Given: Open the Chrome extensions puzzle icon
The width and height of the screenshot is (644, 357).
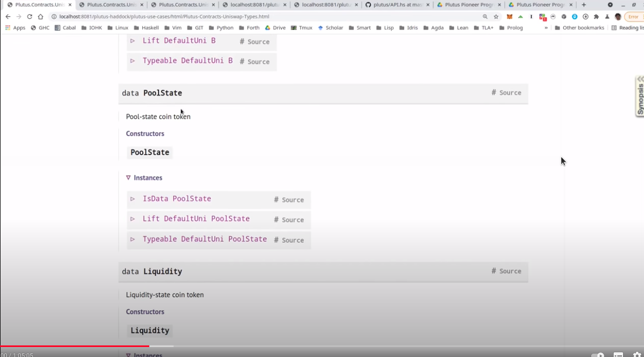Looking at the screenshot, I should (x=596, y=17).
